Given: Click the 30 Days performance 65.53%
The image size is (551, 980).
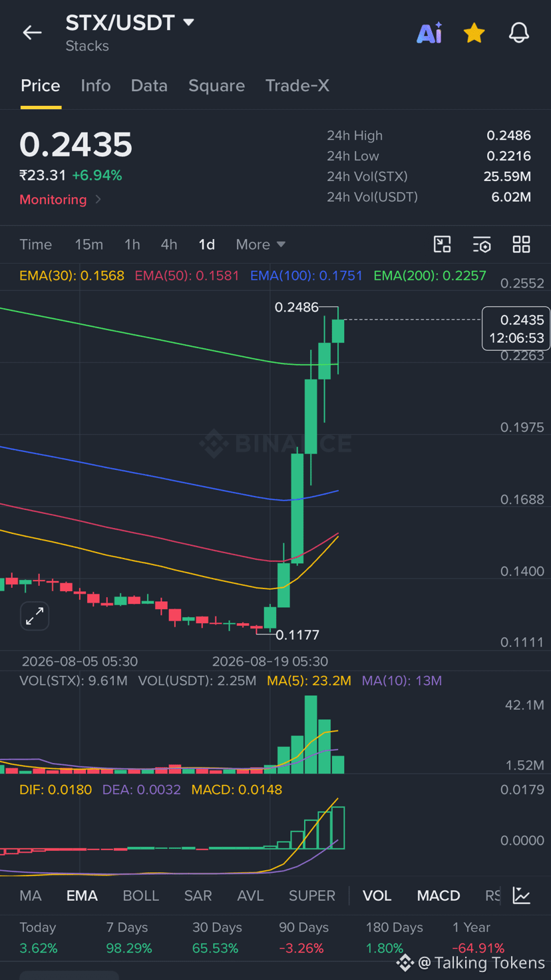Looking at the screenshot, I should (215, 948).
